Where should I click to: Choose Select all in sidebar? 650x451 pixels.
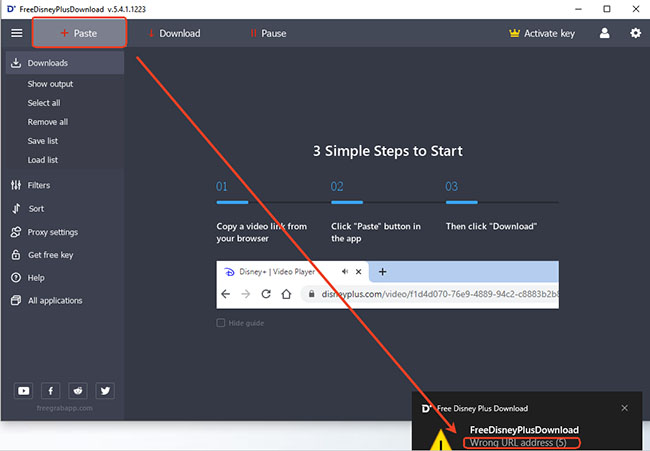(x=44, y=103)
